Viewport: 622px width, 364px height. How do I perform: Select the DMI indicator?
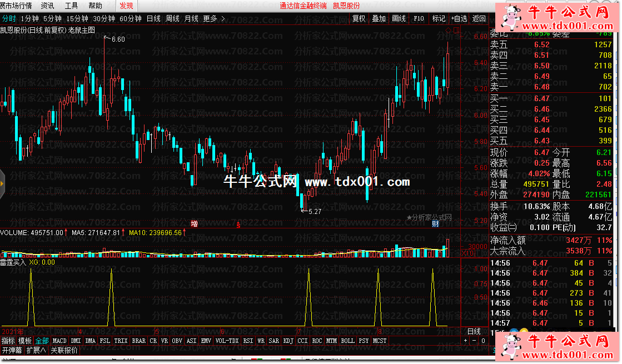(76, 341)
